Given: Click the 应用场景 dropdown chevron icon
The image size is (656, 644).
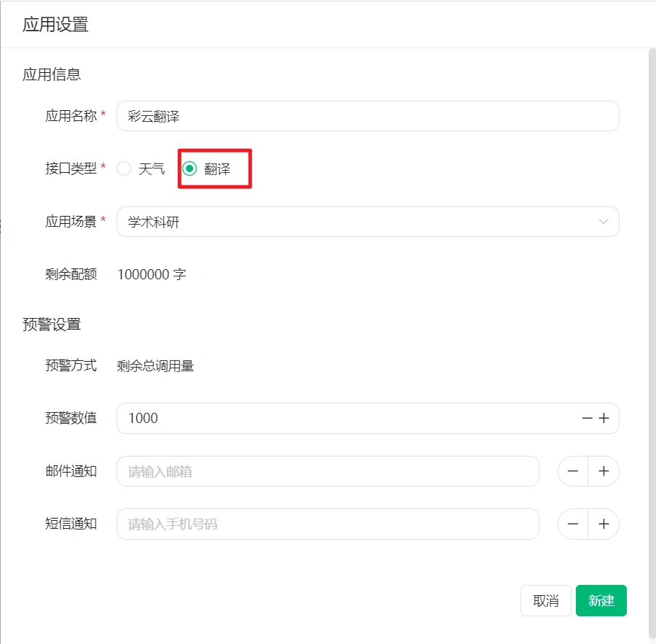Looking at the screenshot, I should tap(604, 222).
